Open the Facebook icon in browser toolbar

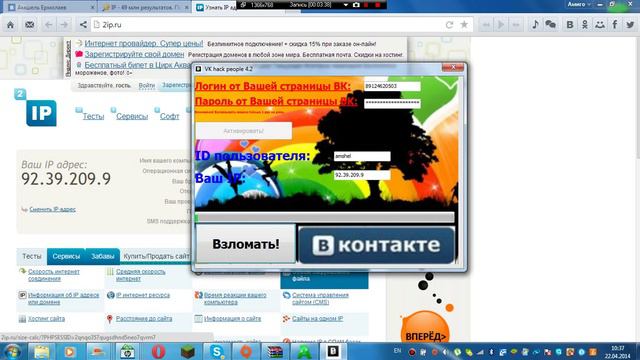[x=615, y=24]
